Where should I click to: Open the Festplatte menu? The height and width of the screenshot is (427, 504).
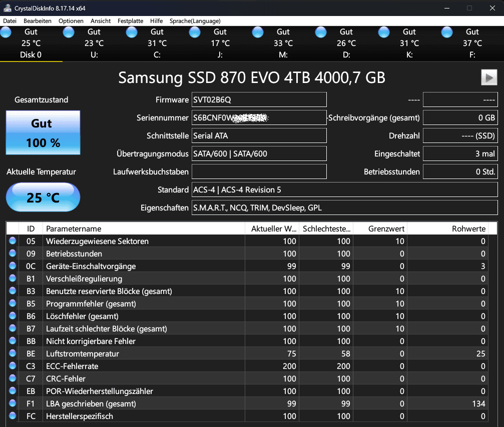click(x=131, y=21)
